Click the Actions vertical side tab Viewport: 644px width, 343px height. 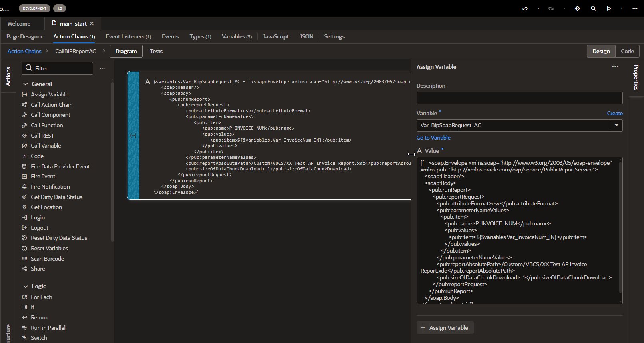coord(8,76)
